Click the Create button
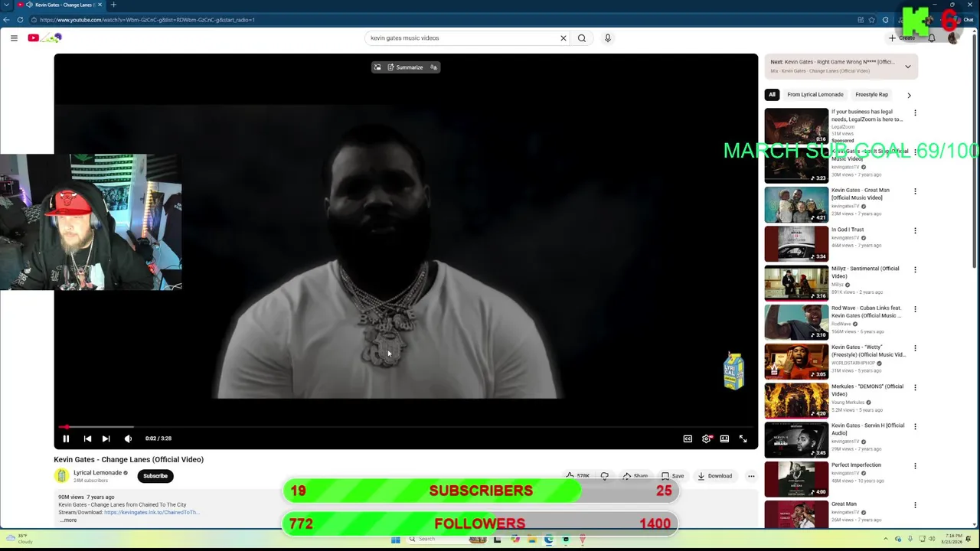Screen dimensions: 980x551 [903, 37]
